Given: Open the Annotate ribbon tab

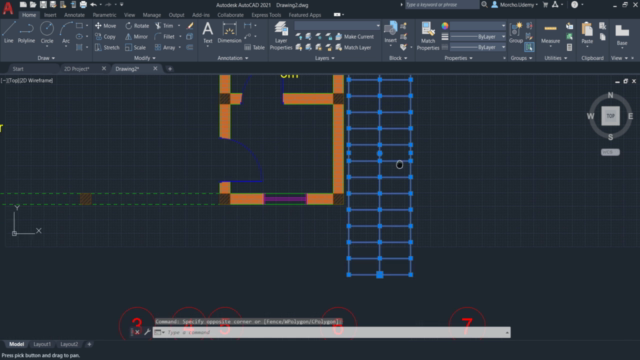Looking at the screenshot, I should (x=74, y=15).
